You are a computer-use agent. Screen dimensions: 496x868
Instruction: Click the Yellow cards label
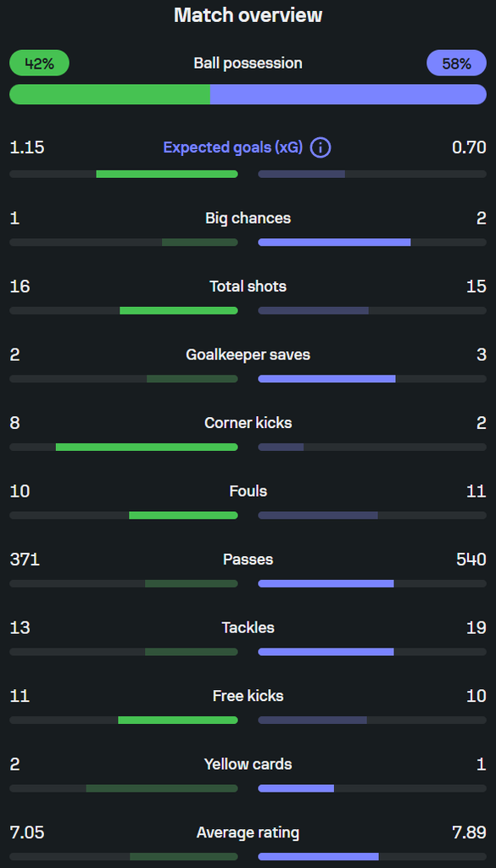pos(248,765)
